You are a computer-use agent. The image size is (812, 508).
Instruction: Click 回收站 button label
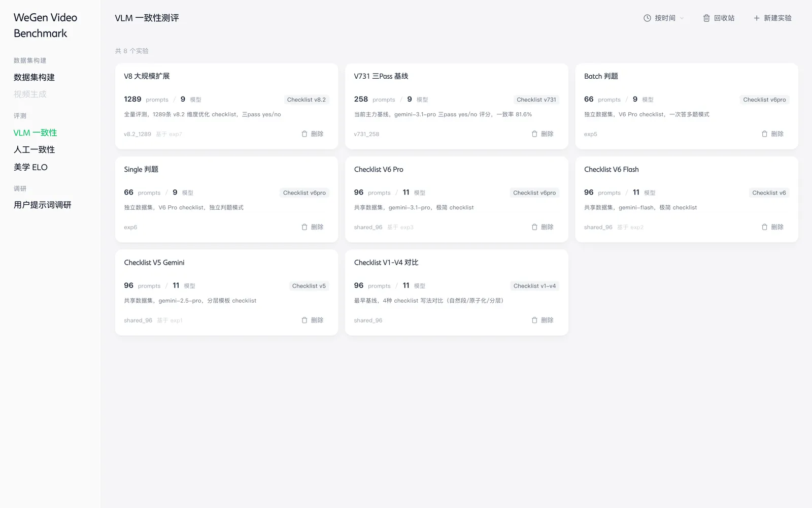point(724,18)
